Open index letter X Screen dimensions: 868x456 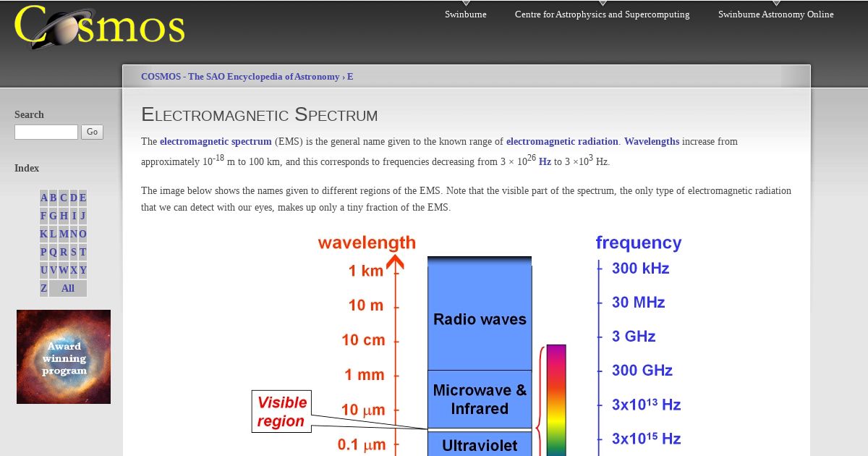73,270
